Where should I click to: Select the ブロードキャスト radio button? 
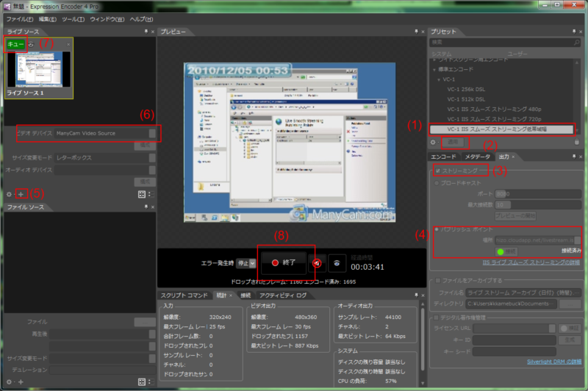436,183
